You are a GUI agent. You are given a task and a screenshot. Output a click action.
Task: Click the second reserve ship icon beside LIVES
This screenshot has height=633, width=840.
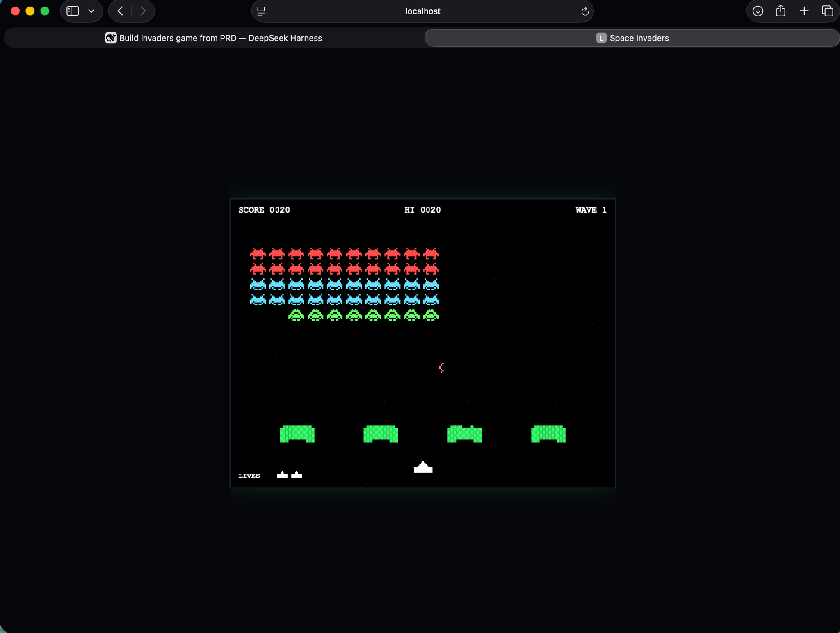pyautogui.click(x=297, y=475)
